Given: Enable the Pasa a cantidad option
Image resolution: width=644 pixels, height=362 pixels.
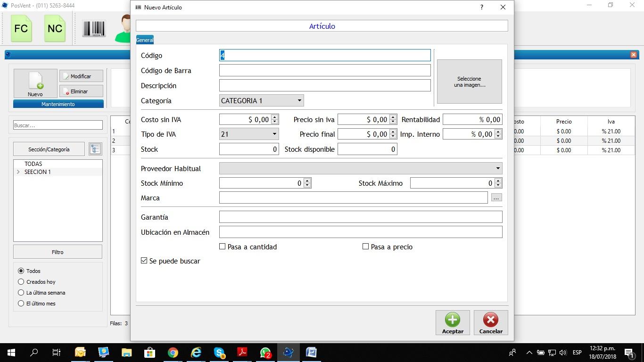Looking at the screenshot, I should 222,246.
